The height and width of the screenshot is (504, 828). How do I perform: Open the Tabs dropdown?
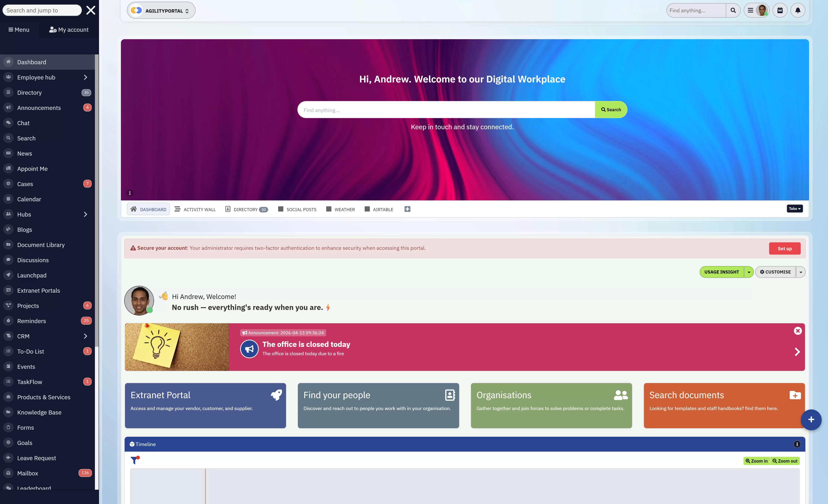pyautogui.click(x=794, y=209)
